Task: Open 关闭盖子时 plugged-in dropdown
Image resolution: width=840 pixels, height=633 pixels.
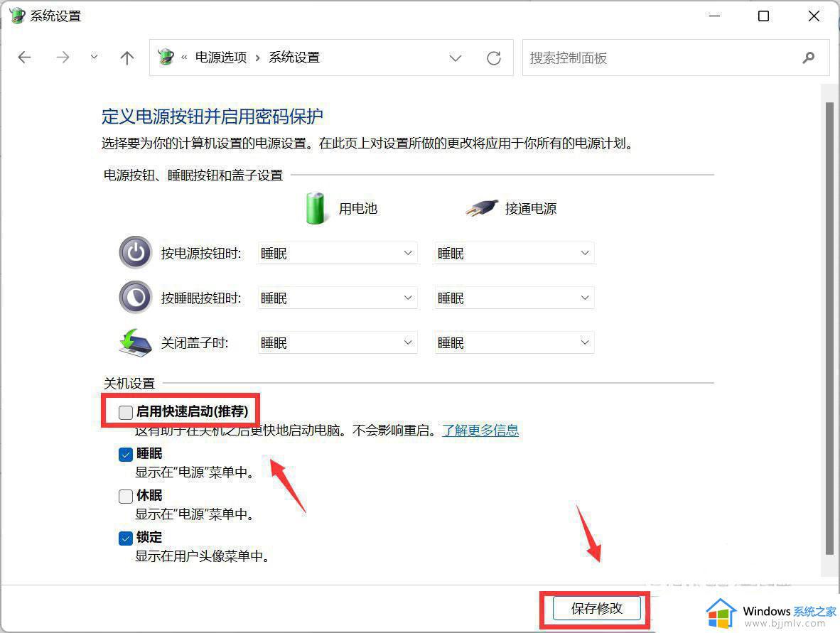Action: tap(515, 342)
